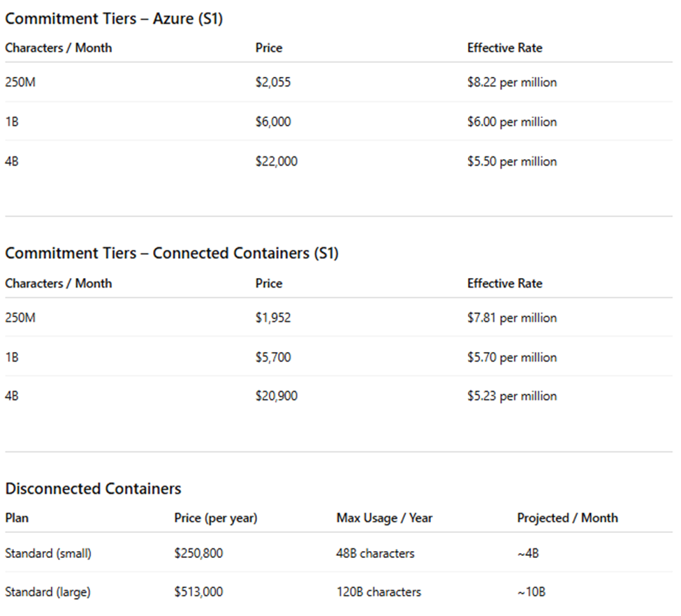This screenshot has height=616, width=681.
Task: Click the $20,900 price for the 4B tier
Action: (276, 396)
